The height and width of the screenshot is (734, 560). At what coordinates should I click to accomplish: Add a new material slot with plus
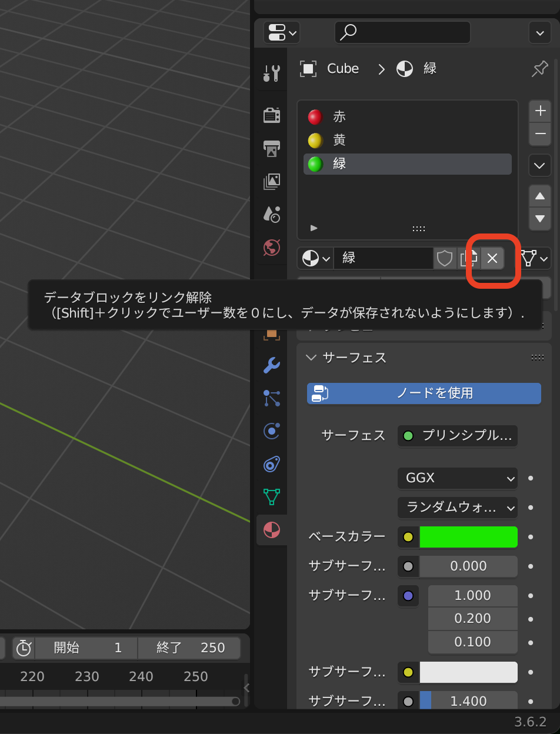click(x=540, y=111)
